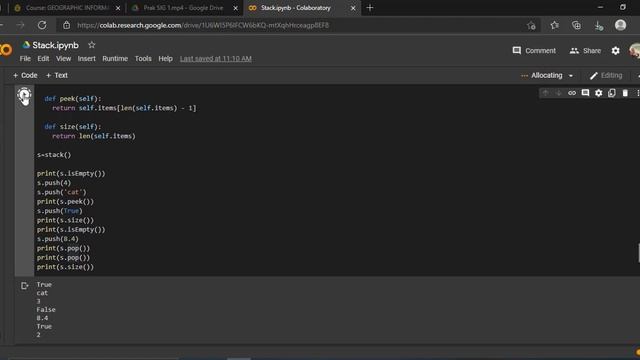Image resolution: width=640 pixels, height=360 pixels.
Task: Click the Colab logo
Action: (6, 50)
